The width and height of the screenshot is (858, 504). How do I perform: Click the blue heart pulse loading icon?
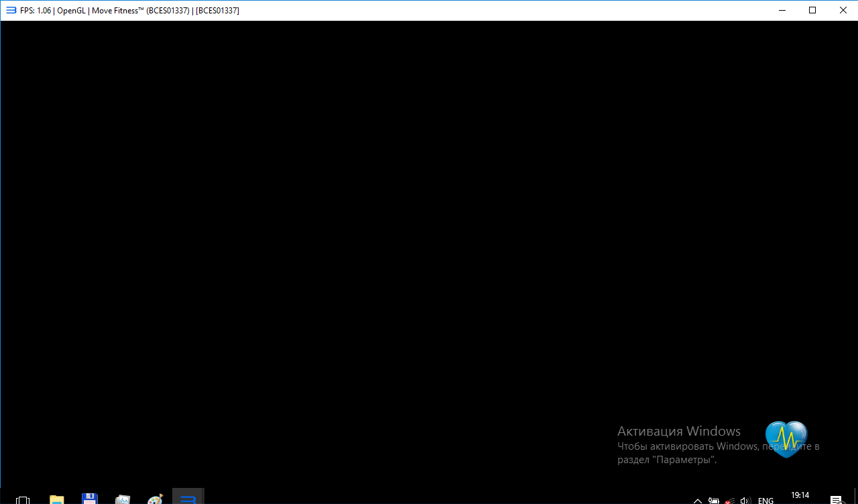click(x=786, y=439)
